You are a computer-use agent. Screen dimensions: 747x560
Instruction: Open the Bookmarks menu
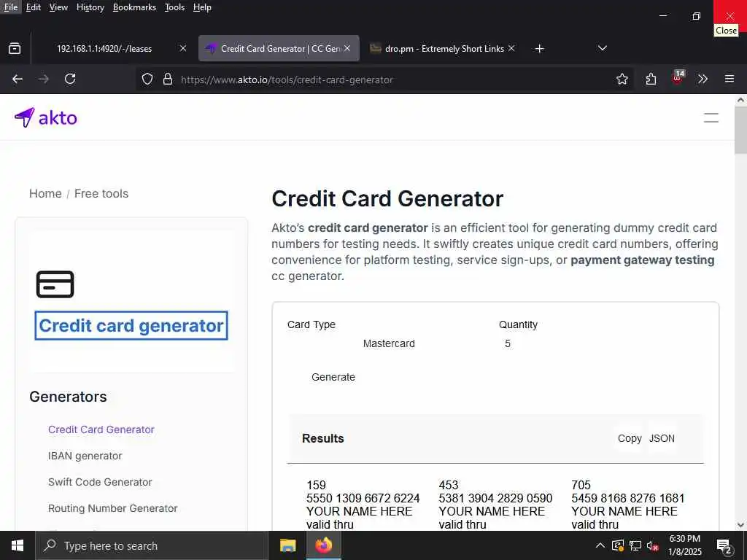(x=134, y=7)
